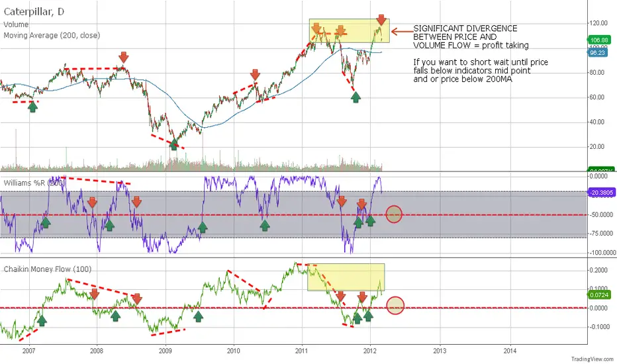Click the green 106.88 last price tag
Screen dimensions: 617x364
coord(599,40)
